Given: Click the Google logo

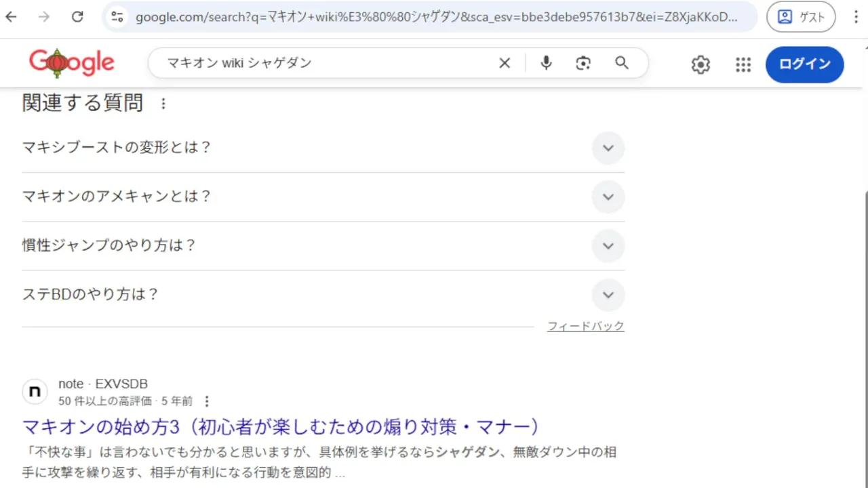Looking at the screenshot, I should (x=71, y=64).
